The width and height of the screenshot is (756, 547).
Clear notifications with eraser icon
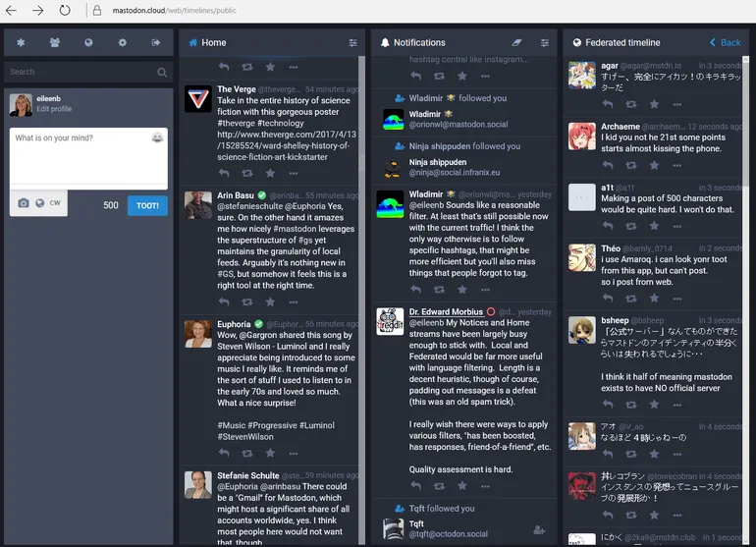tap(516, 43)
